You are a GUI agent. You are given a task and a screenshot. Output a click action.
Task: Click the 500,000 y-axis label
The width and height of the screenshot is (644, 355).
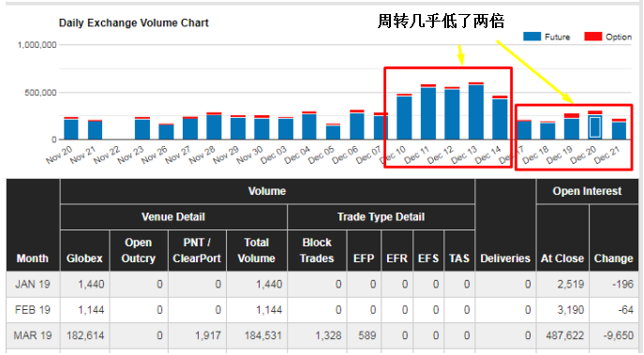(40, 93)
